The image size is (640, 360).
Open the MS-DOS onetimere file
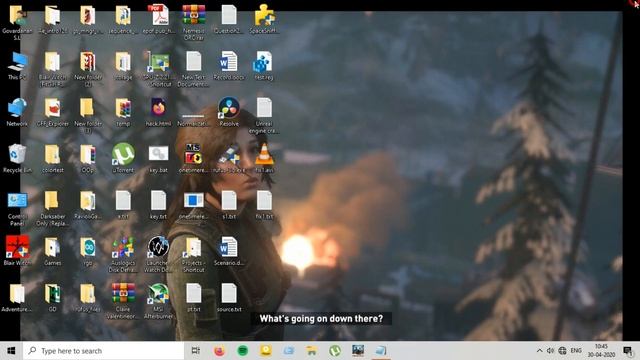pos(193,158)
